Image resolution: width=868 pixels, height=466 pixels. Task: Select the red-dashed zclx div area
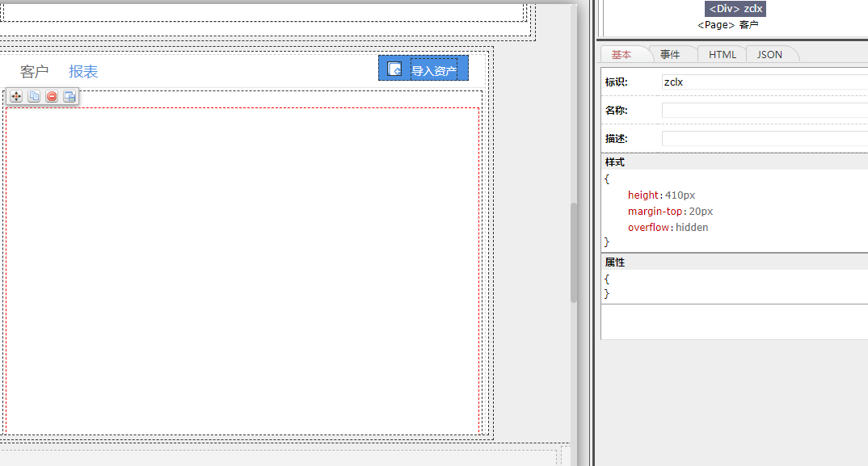point(242,271)
